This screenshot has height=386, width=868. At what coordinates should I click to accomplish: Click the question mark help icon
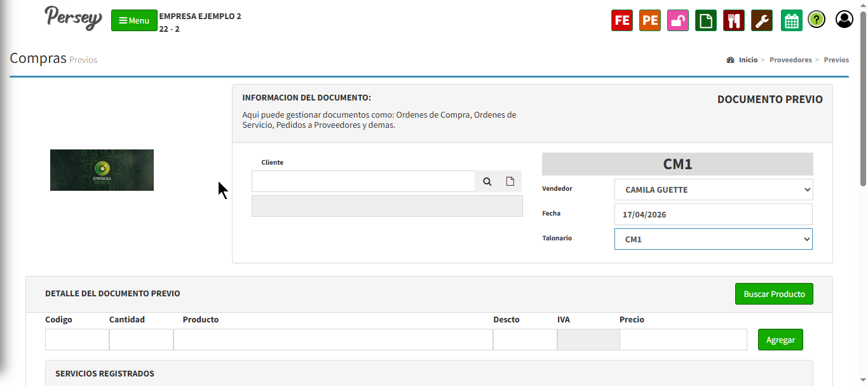tap(817, 20)
